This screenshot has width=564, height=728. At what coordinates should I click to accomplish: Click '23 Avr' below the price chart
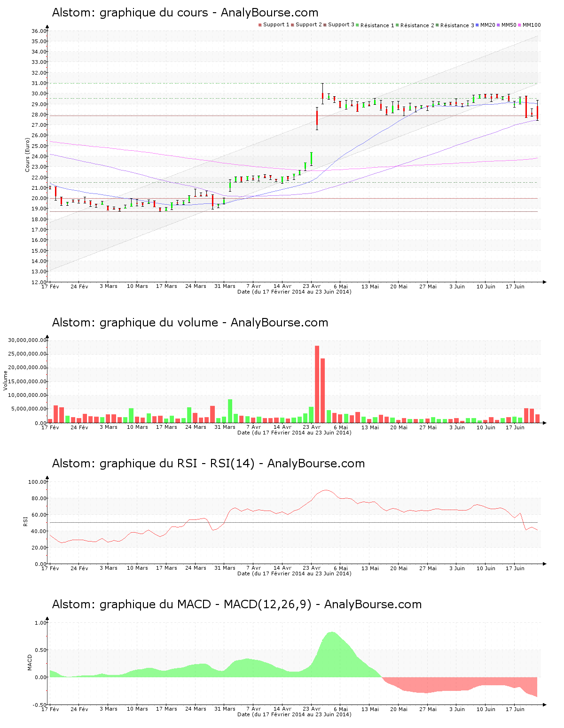tap(312, 286)
